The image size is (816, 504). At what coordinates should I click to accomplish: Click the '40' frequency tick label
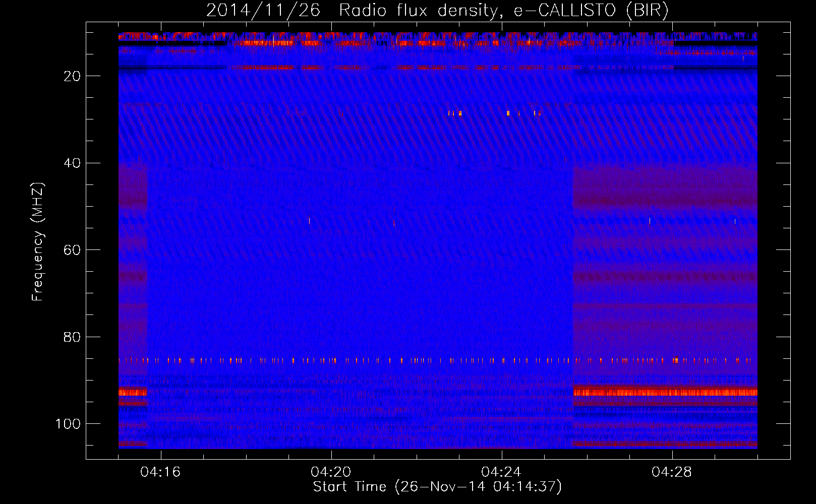tap(72, 163)
